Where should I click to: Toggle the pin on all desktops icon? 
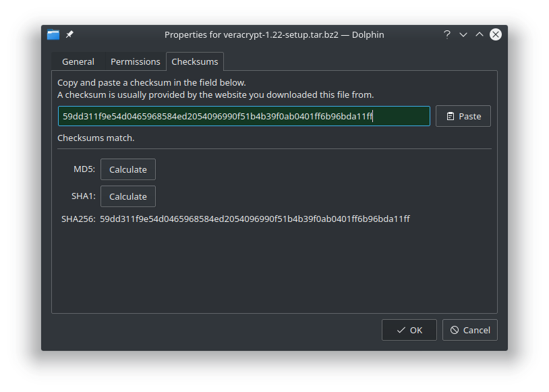[69, 34]
